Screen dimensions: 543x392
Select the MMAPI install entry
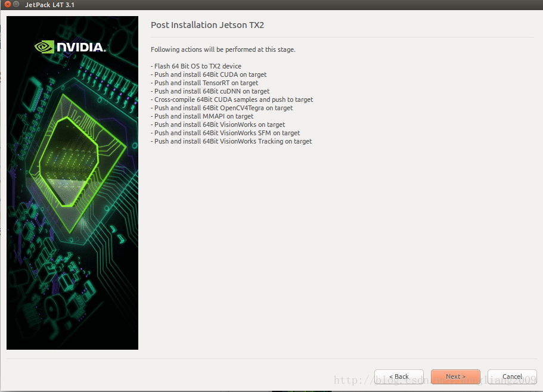pyautogui.click(x=203, y=116)
